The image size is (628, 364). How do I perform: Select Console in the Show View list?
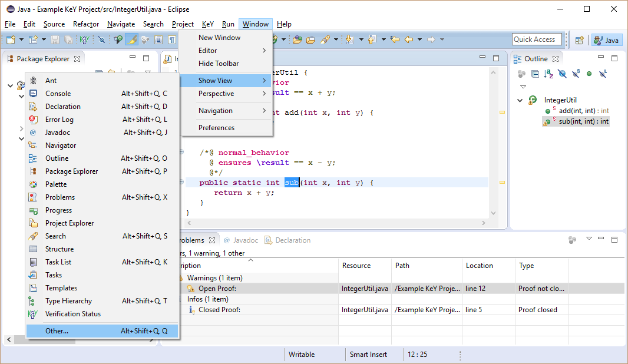point(102,93)
